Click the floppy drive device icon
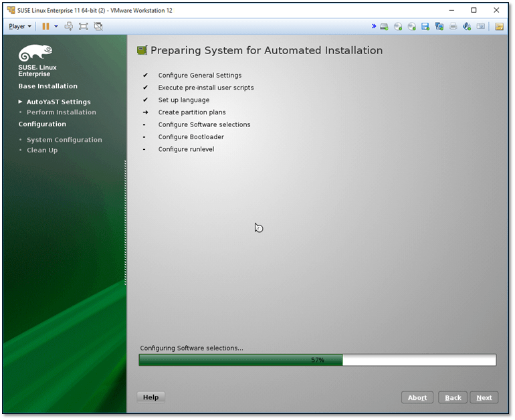 coord(425,26)
